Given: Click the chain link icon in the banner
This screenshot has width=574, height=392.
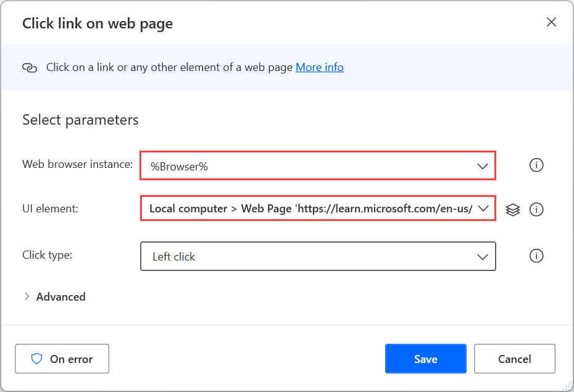Looking at the screenshot, I should click(x=30, y=67).
